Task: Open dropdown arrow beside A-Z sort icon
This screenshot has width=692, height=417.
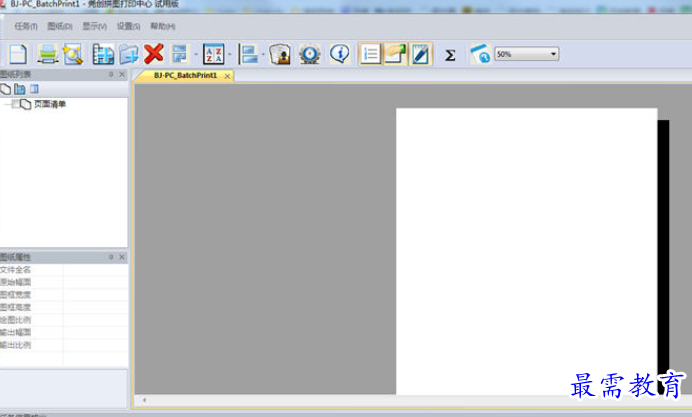Action: tap(229, 55)
